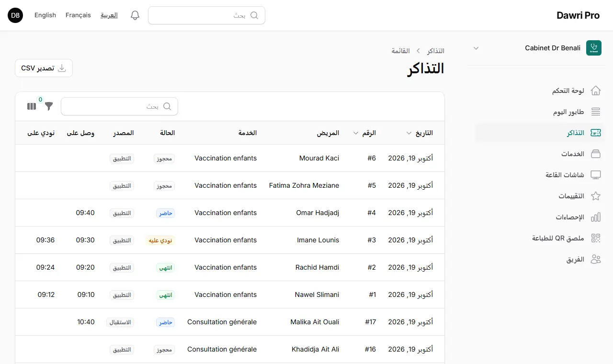
Task: Switch language to English
Action: (45, 15)
